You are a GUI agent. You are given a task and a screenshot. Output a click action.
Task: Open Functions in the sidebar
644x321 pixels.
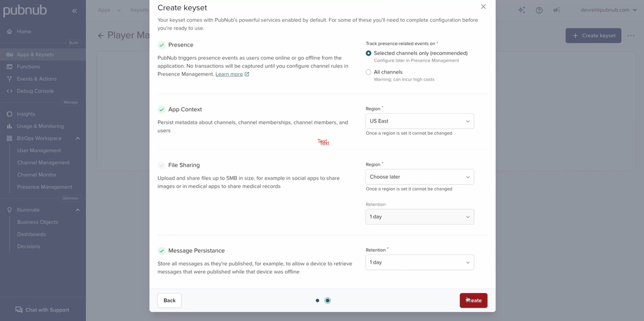click(28, 67)
